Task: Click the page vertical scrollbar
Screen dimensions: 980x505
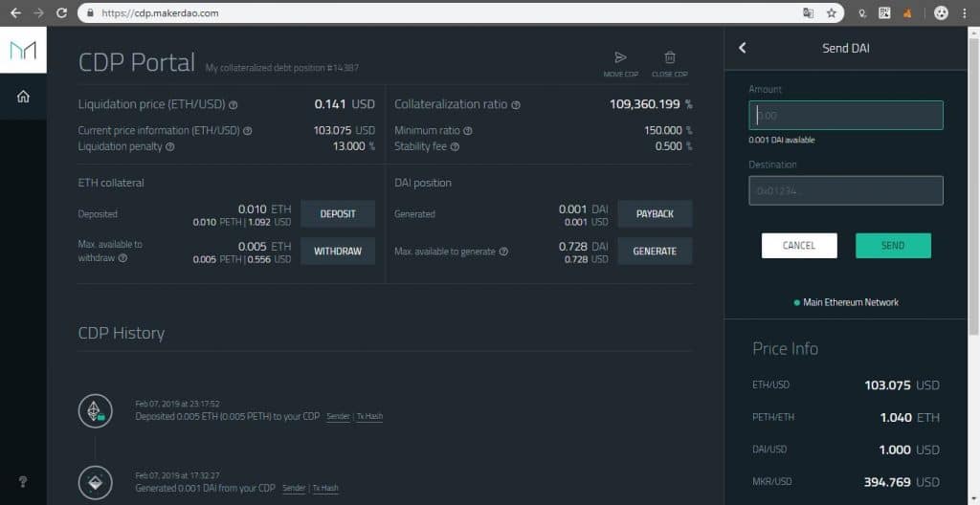Action: (974, 187)
